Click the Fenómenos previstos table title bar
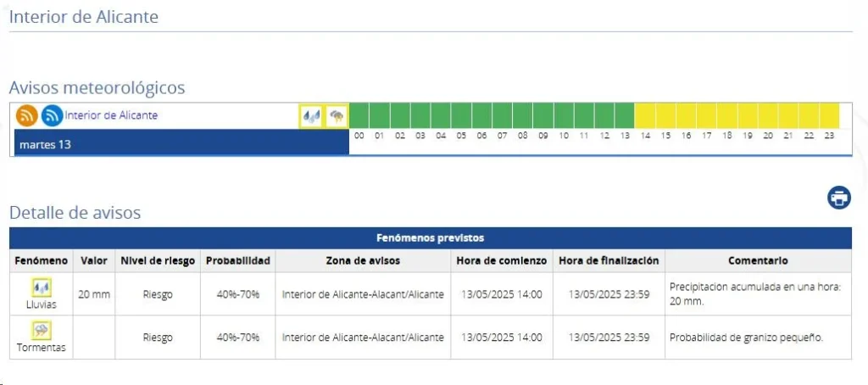Image resolution: width=868 pixels, height=385 pixels. [430, 238]
